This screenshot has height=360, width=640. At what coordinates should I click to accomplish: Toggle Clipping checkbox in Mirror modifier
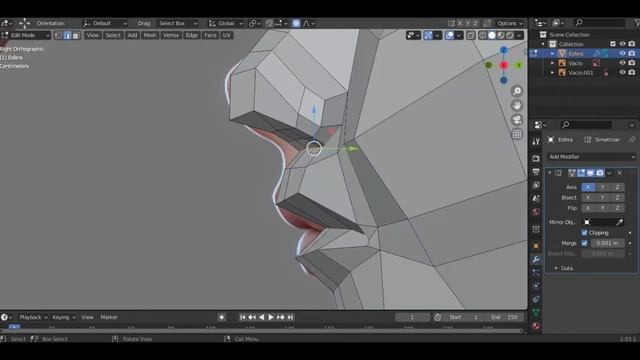pos(584,233)
